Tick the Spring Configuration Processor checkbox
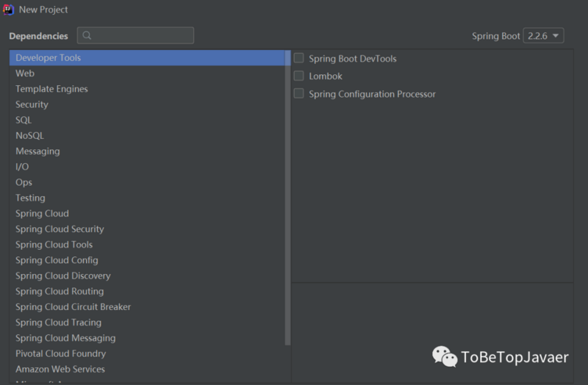Screen dimensions: 588x385 pos(299,93)
